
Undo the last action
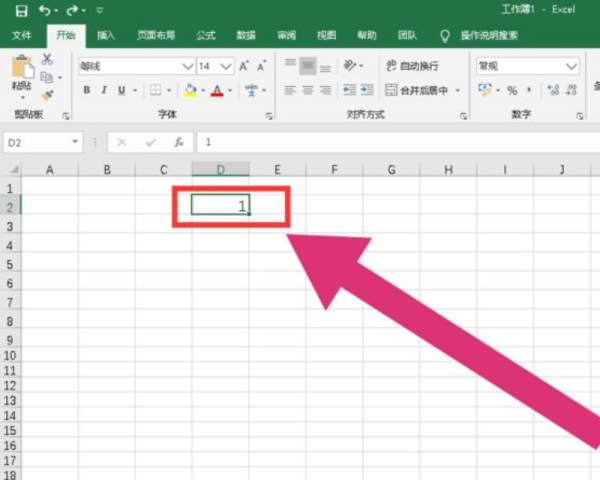click(44, 10)
